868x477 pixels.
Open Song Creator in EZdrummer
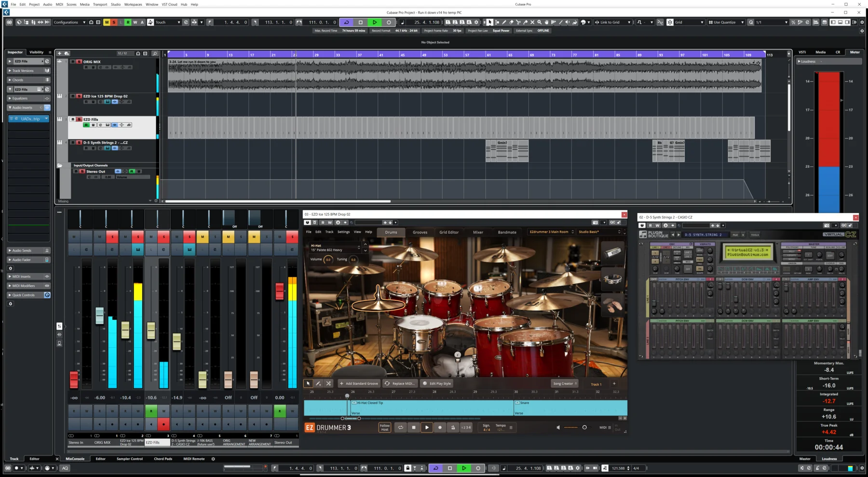click(x=565, y=383)
